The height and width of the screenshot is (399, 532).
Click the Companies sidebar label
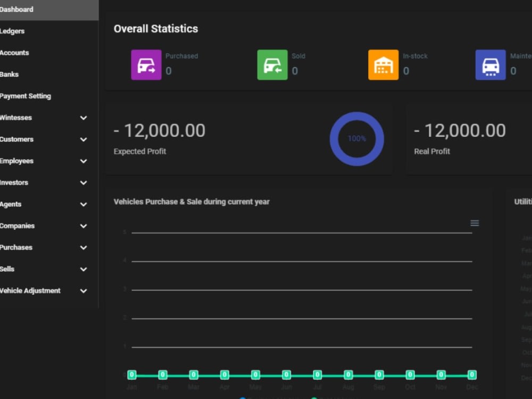pos(18,226)
